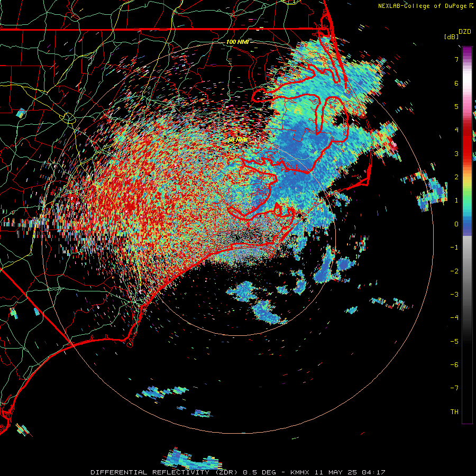Click the TH label on the scale
This screenshot has height=476, width=476.
pyautogui.click(x=454, y=412)
